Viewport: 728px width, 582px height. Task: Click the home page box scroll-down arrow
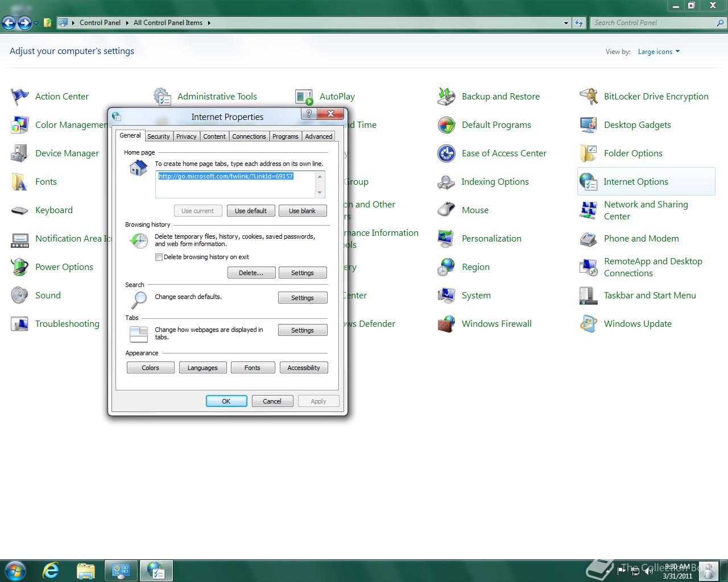[320, 193]
